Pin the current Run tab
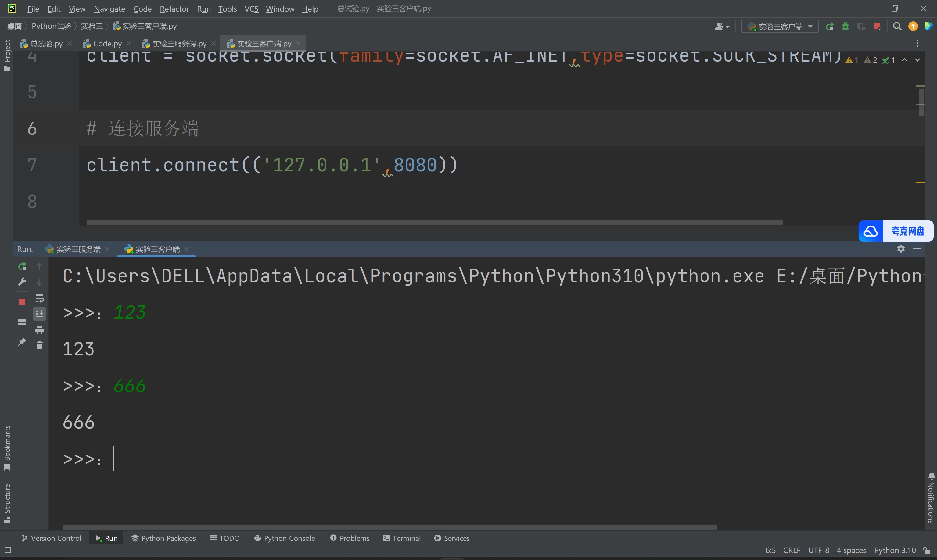Image resolution: width=937 pixels, height=560 pixels. tap(22, 342)
